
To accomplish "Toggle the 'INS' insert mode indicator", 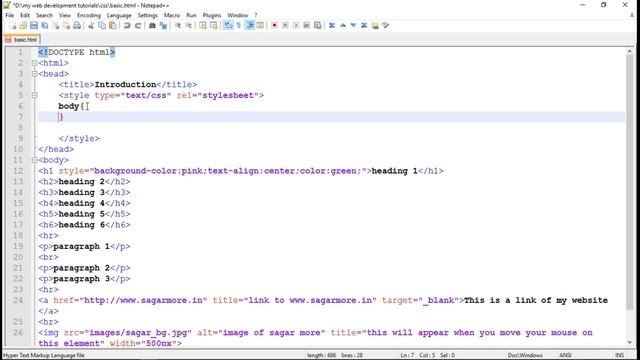I will [x=619, y=355].
